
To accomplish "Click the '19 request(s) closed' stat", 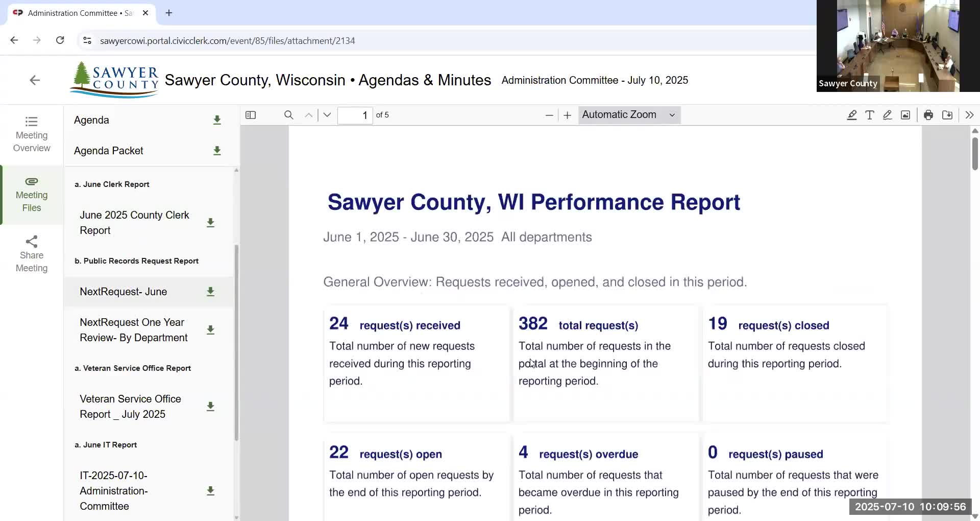I will (769, 324).
